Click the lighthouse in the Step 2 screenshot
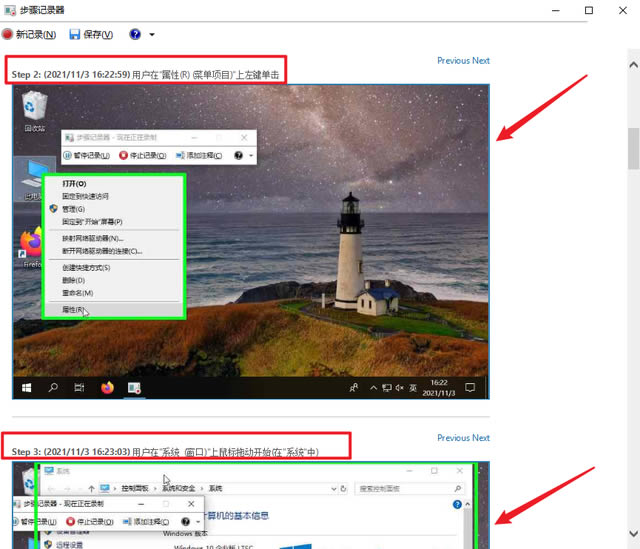640x549 pixels. pos(350,252)
